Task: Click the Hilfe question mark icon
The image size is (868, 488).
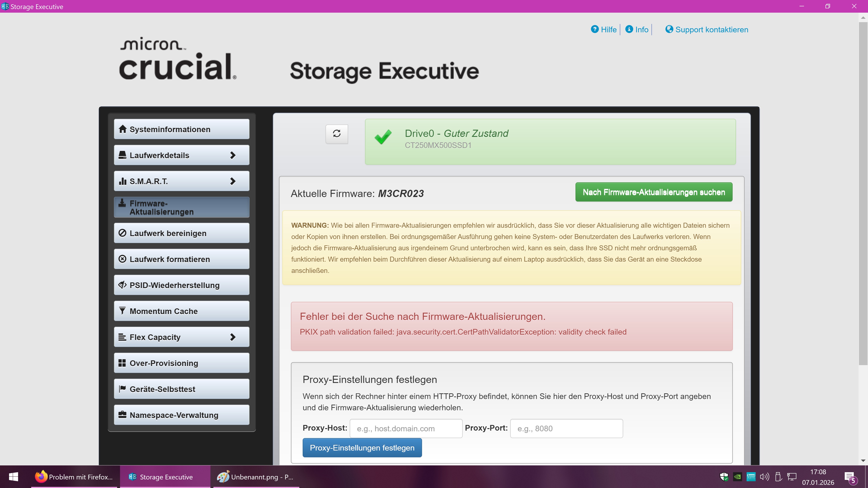Action: pos(595,29)
